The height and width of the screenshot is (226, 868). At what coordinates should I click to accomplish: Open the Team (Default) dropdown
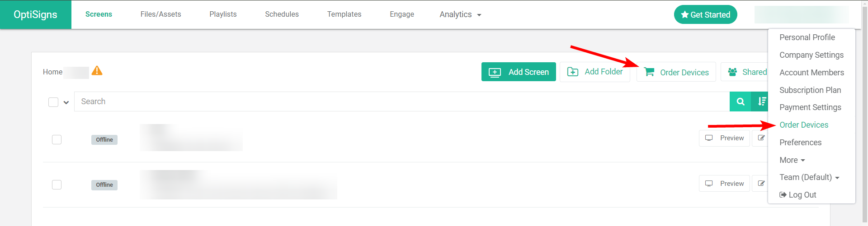tap(809, 177)
